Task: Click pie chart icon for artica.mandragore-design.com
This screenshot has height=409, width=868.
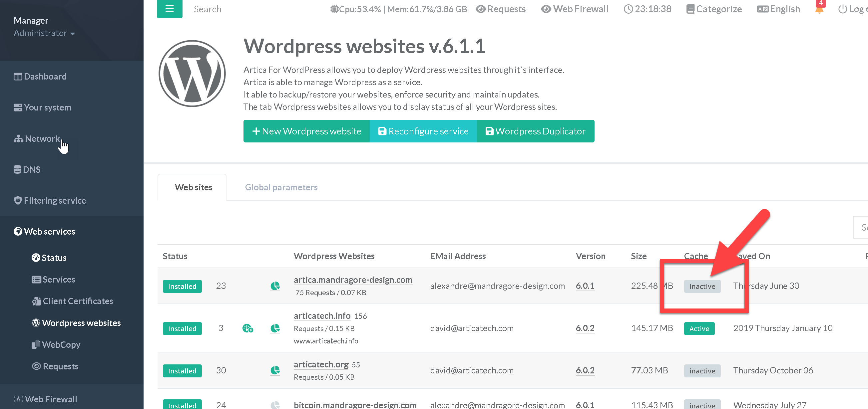Action: tap(275, 286)
